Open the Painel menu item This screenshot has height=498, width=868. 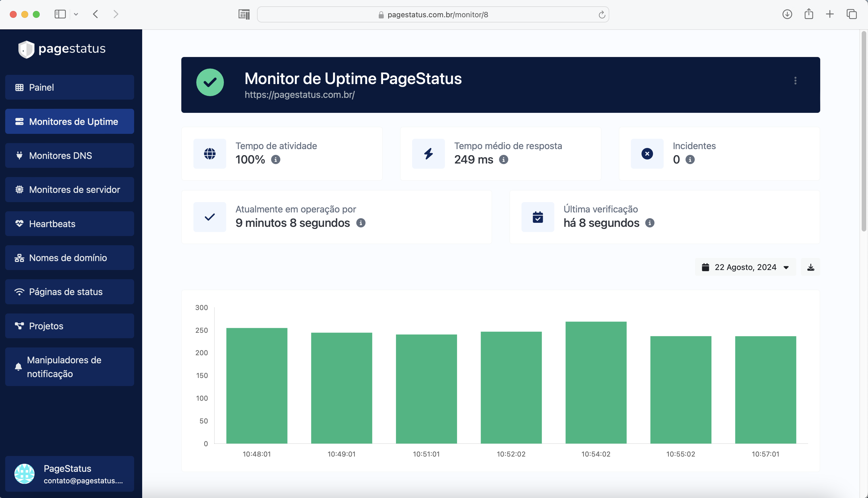point(70,88)
